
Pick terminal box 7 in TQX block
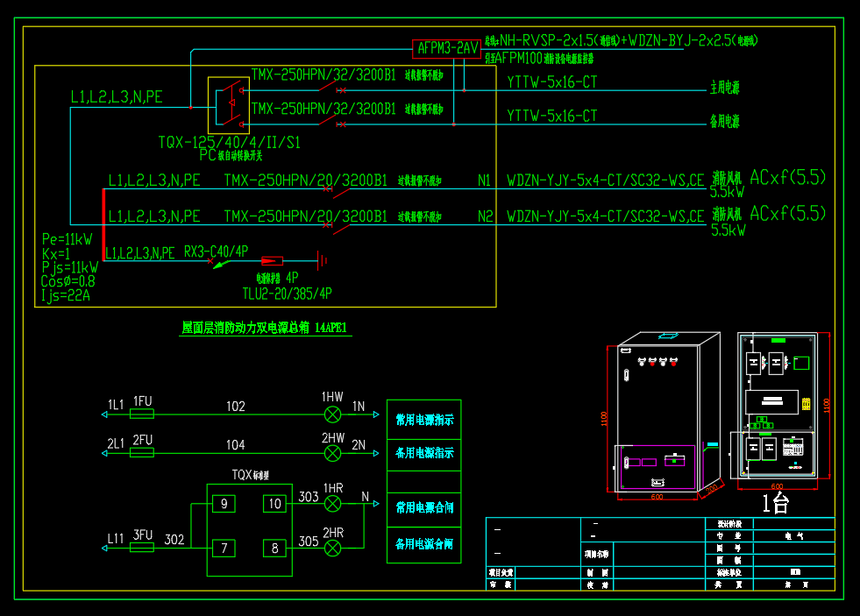pos(224,548)
